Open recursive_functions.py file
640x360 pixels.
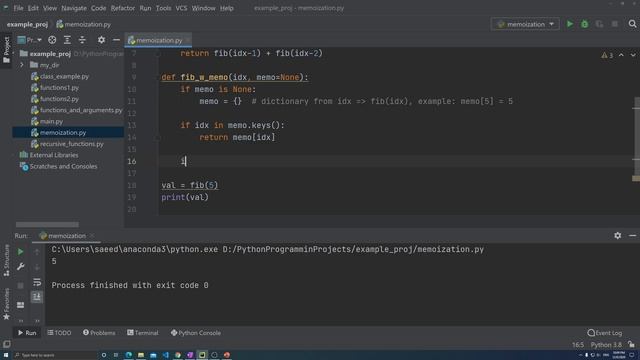coord(71,144)
